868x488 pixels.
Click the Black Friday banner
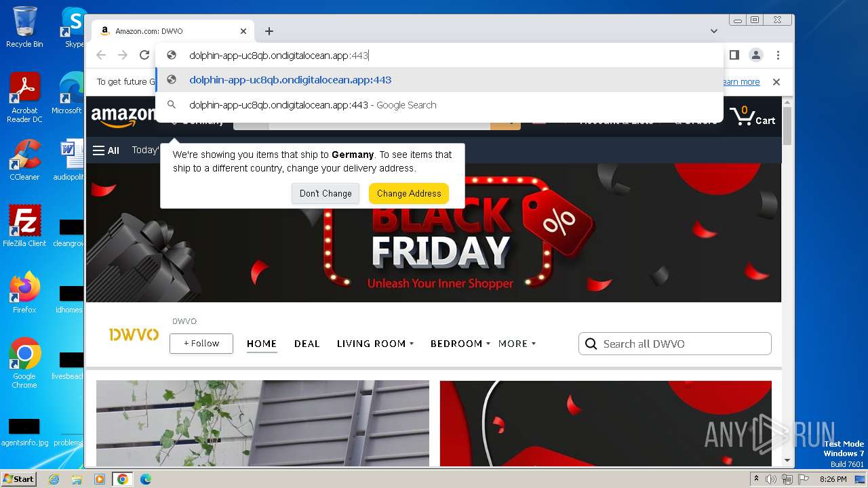pos(433,232)
